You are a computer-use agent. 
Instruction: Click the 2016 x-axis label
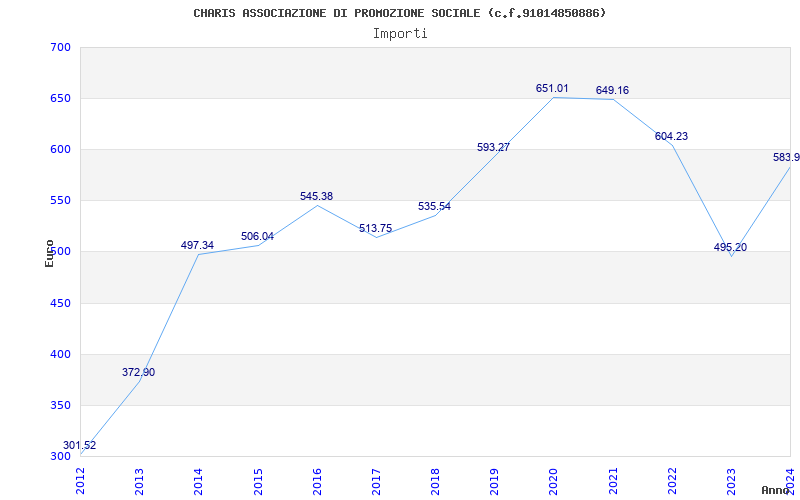coord(317,481)
